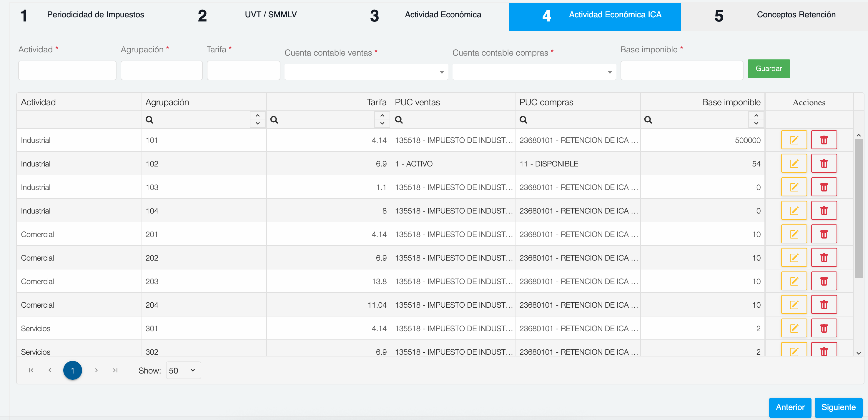Select page 1 in pagination

point(72,370)
